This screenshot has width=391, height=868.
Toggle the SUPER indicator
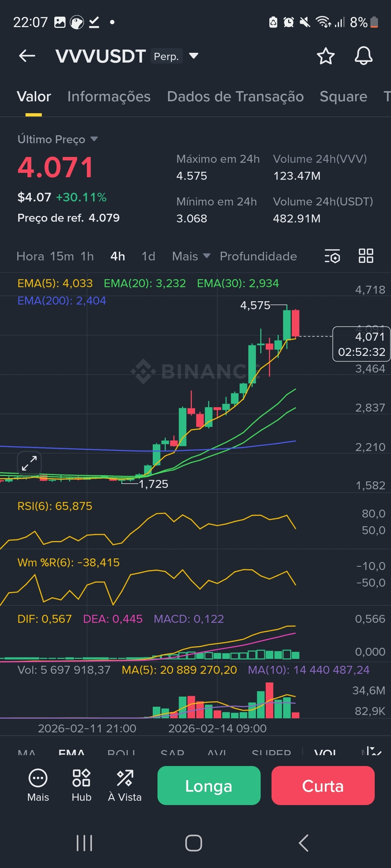tap(272, 753)
